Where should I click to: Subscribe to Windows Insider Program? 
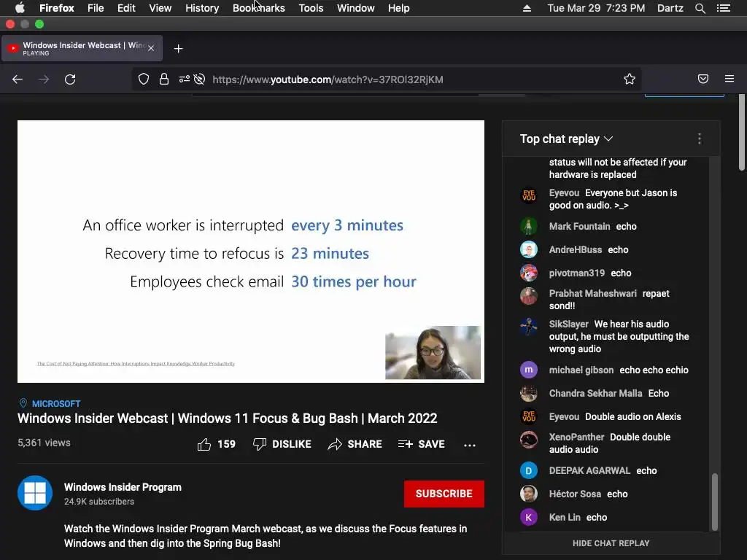(444, 494)
